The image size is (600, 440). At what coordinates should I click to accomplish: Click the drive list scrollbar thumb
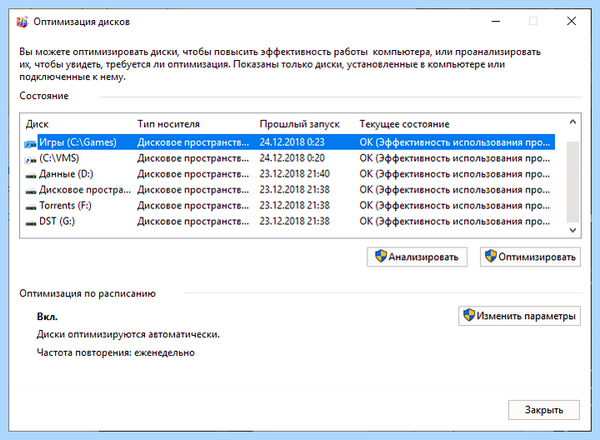[x=573, y=182]
